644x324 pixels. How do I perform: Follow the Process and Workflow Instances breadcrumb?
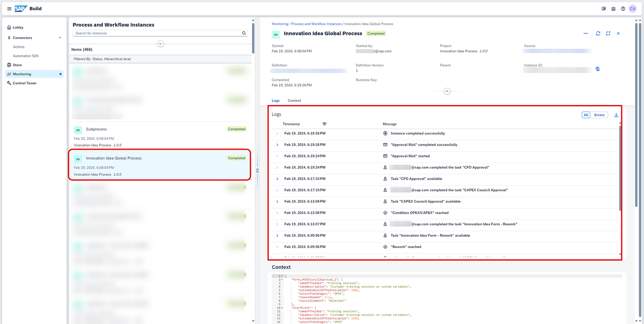point(316,24)
